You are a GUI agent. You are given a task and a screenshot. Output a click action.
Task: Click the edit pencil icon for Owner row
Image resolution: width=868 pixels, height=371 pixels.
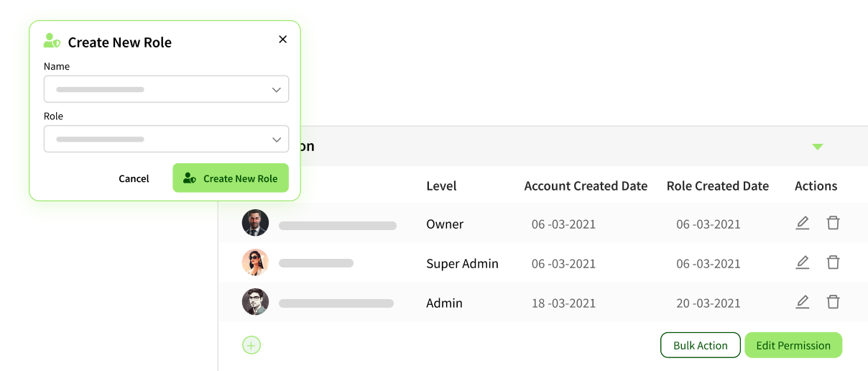click(803, 223)
